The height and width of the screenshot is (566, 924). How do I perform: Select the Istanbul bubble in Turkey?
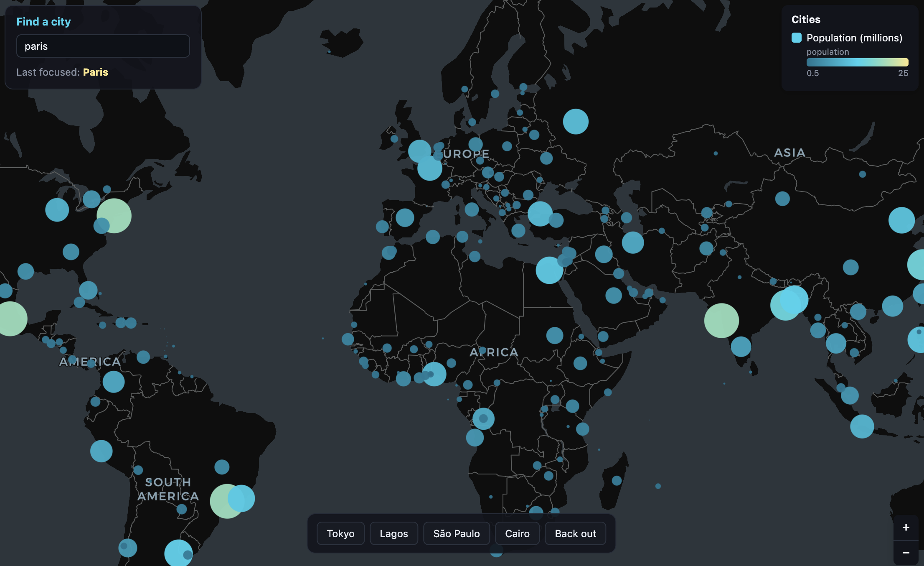point(540,214)
